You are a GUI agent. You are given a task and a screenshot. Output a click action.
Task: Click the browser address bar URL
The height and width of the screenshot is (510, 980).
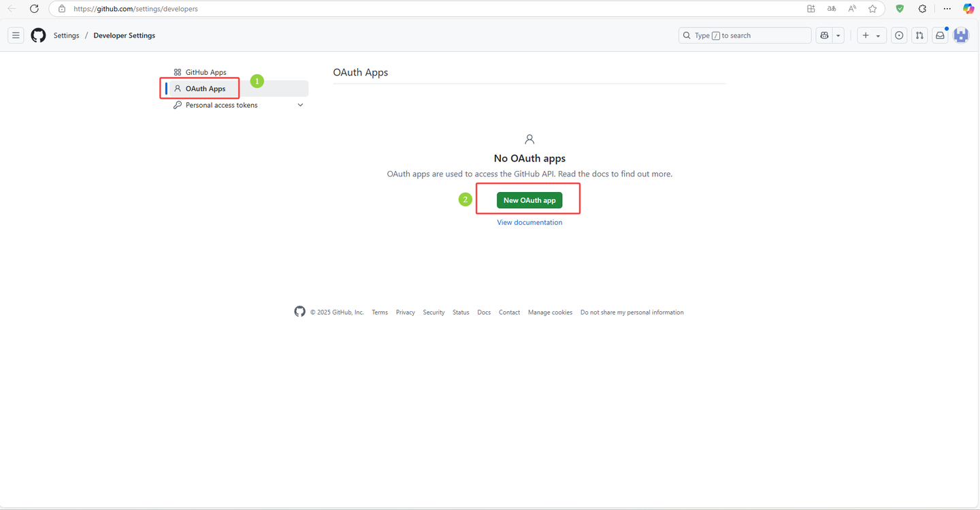point(135,9)
